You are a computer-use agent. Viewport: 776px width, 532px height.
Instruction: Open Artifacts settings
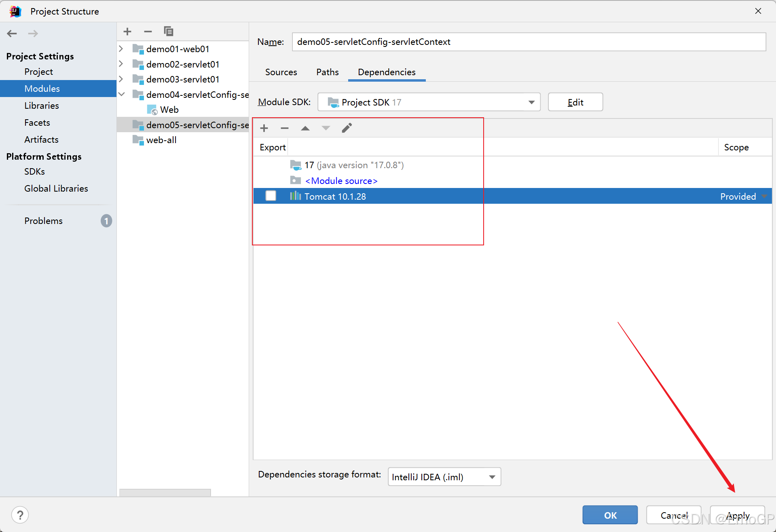(41, 139)
